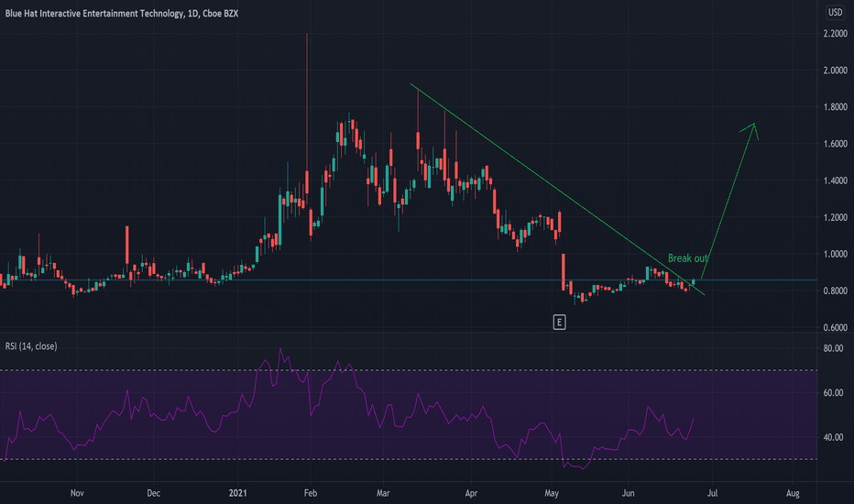This screenshot has height=504, width=854.
Task: Click the 1.0000 price axis label
Action: click(835, 254)
